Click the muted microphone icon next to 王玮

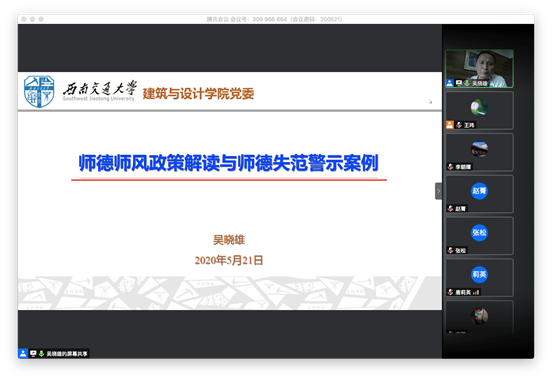(459, 125)
